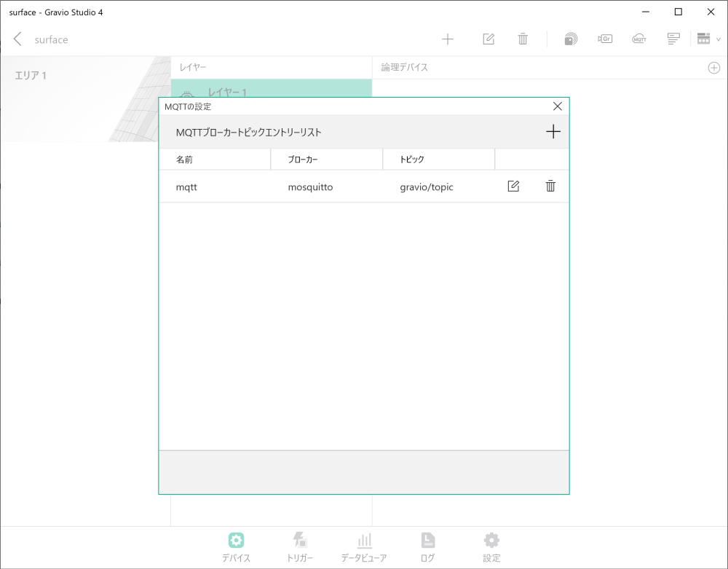Click the camera Gr toolbar icon
Screen dimensions: 728x569
coord(605,38)
